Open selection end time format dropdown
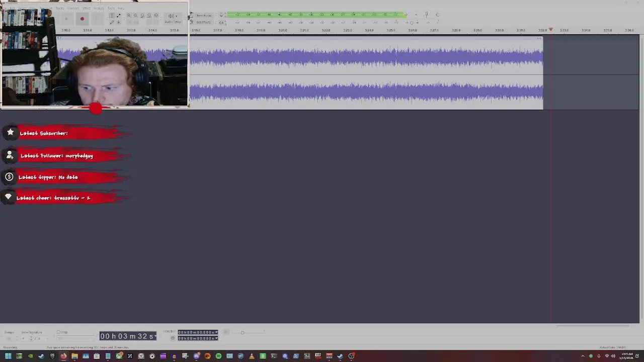The width and height of the screenshot is (644, 362). (216, 338)
